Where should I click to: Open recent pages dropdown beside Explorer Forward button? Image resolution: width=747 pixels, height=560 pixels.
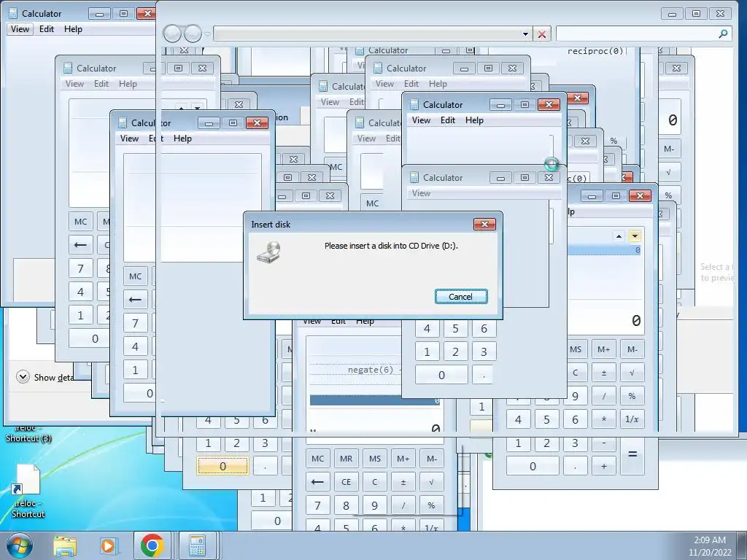pyautogui.click(x=207, y=34)
